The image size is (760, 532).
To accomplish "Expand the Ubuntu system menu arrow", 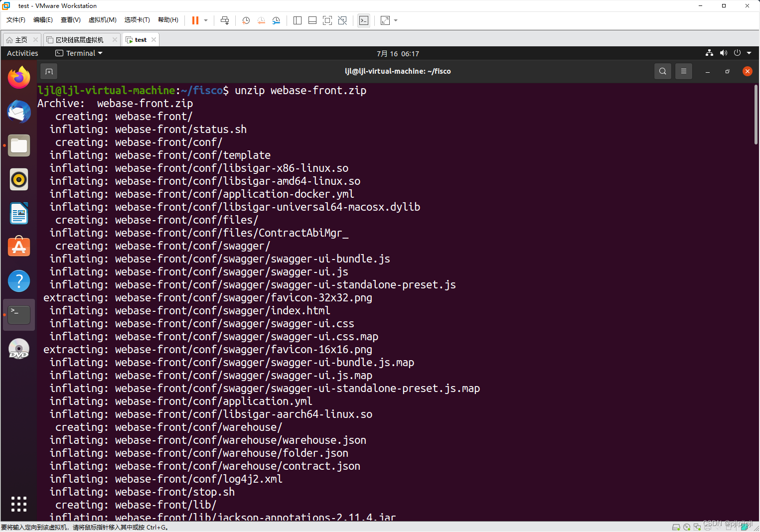I will [749, 53].
